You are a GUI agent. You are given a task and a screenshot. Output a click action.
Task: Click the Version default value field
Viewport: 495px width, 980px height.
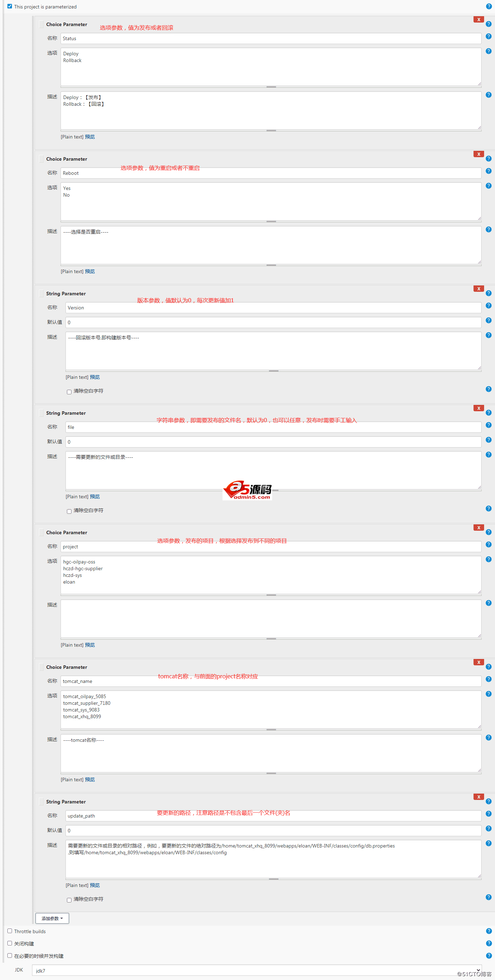pyautogui.click(x=273, y=322)
